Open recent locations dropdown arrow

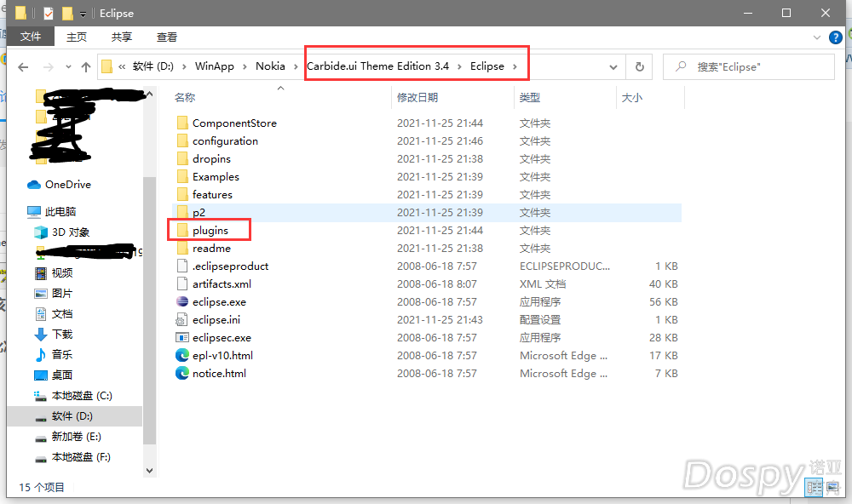click(x=68, y=67)
